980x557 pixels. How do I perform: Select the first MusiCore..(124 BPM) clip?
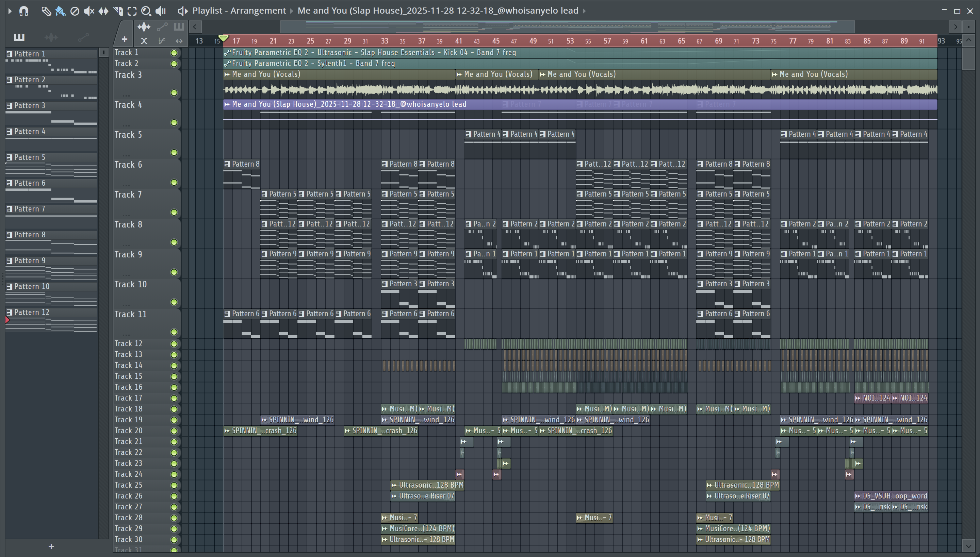click(x=418, y=529)
